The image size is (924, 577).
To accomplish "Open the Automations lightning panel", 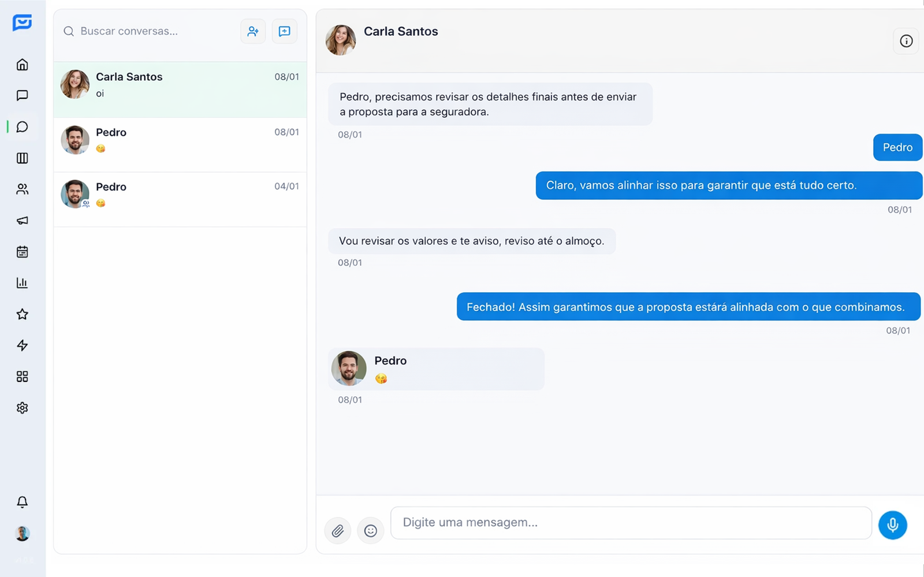I will (22, 345).
